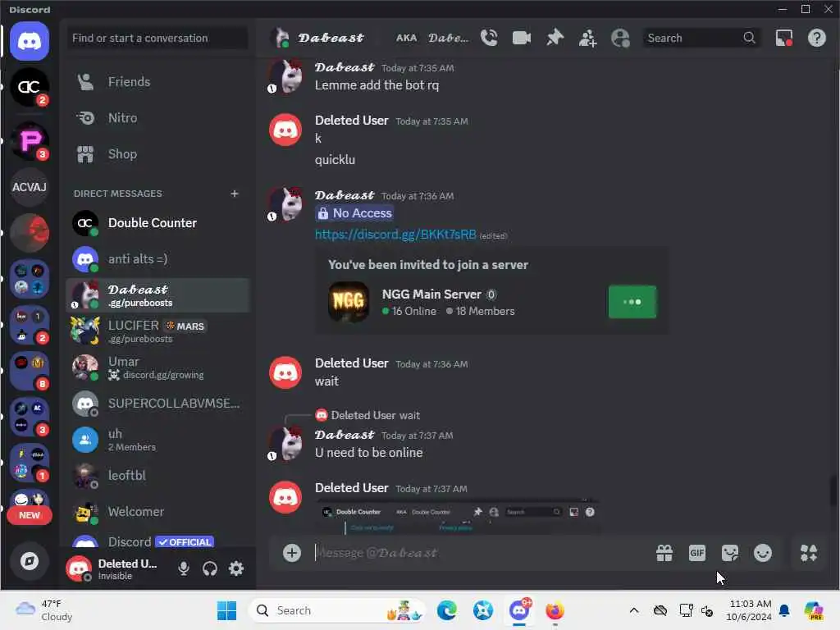Show pinned messages
This screenshot has width=840, height=630.
(x=555, y=38)
